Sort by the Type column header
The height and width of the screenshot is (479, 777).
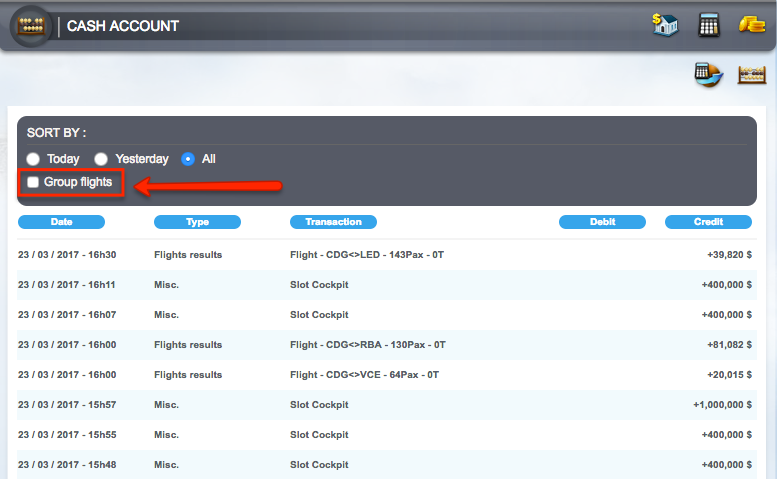[197, 222]
